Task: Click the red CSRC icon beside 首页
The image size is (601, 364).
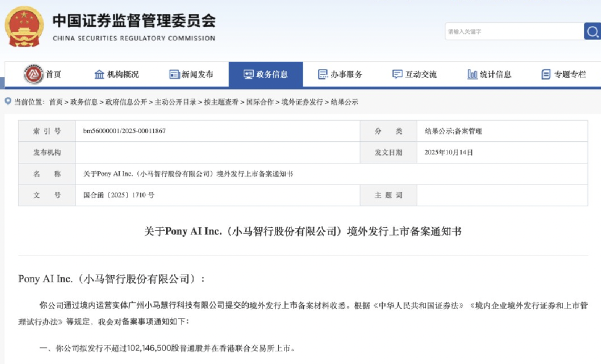Action: [34, 74]
